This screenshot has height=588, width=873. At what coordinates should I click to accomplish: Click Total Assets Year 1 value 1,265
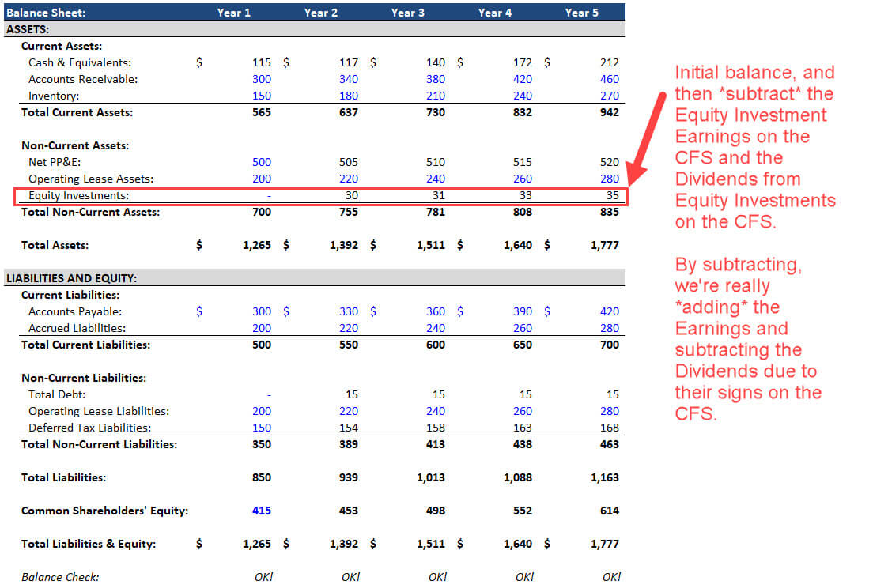257,245
